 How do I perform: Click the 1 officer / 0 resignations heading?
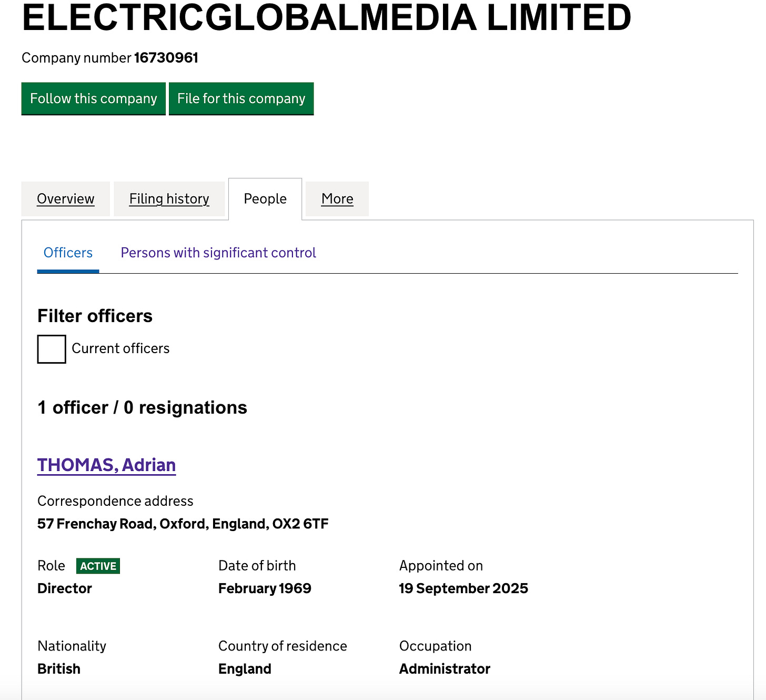(142, 407)
